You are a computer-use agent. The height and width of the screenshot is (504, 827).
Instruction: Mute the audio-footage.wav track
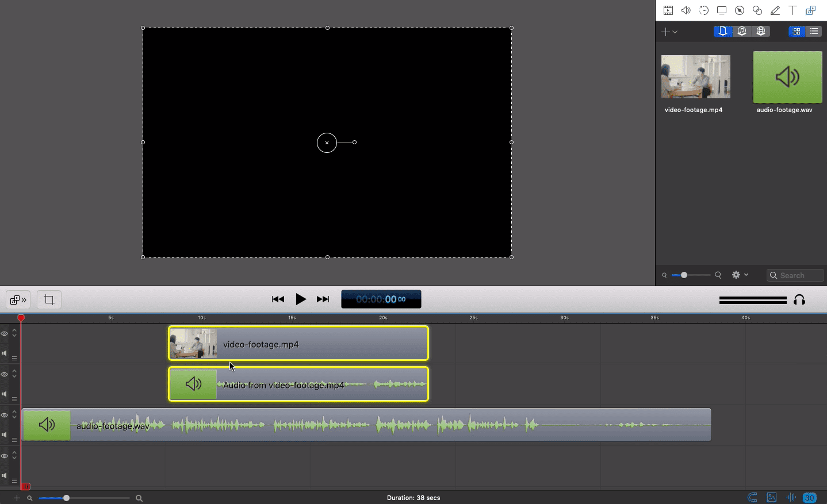(x=5, y=434)
